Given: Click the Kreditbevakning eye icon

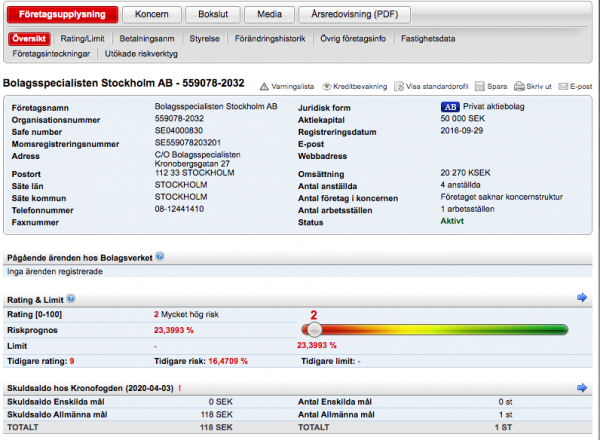Looking at the screenshot, I should [x=326, y=86].
